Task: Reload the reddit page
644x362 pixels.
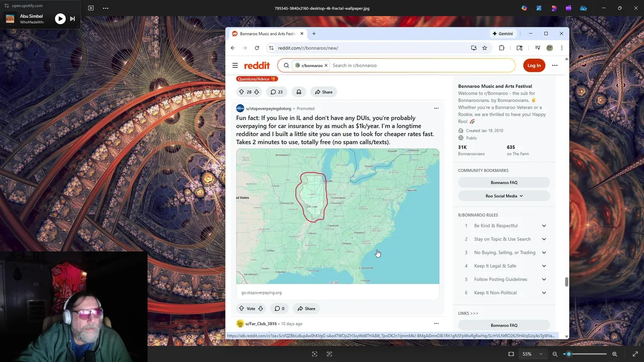Action: (x=257, y=48)
